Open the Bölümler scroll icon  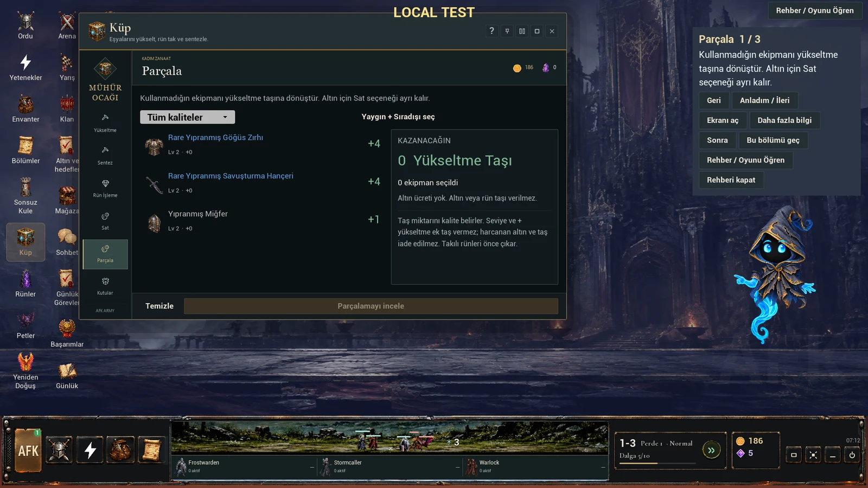(25, 150)
